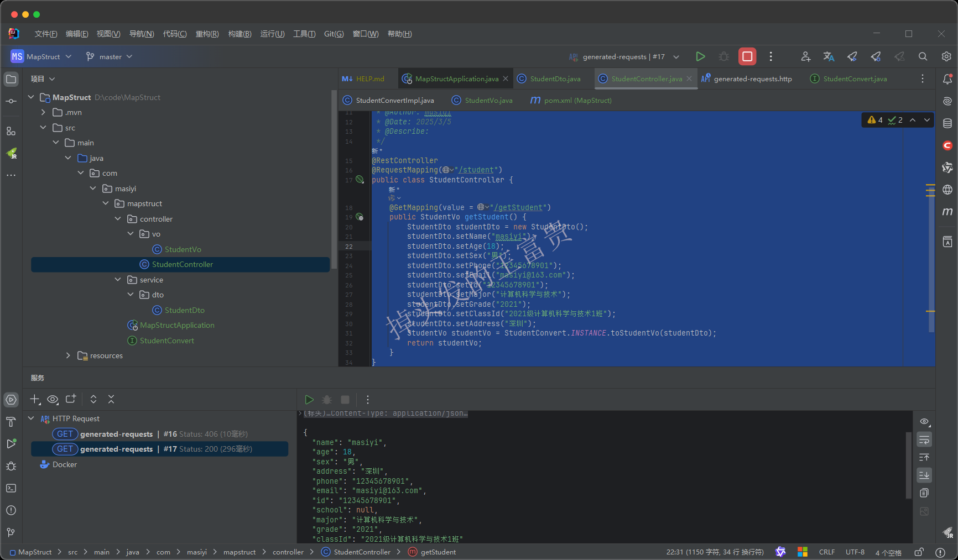The width and height of the screenshot is (958, 560).
Task: Select generated-requests #16 Status 406
Action: click(x=159, y=434)
